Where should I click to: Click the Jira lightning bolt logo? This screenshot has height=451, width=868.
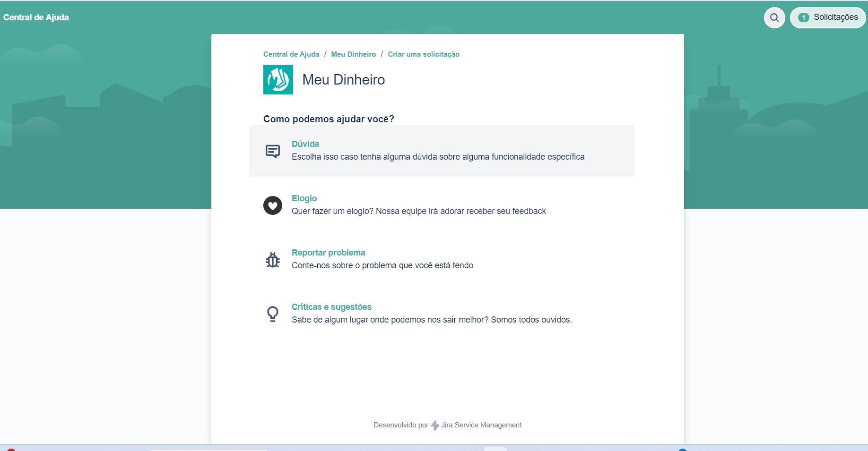point(435,425)
